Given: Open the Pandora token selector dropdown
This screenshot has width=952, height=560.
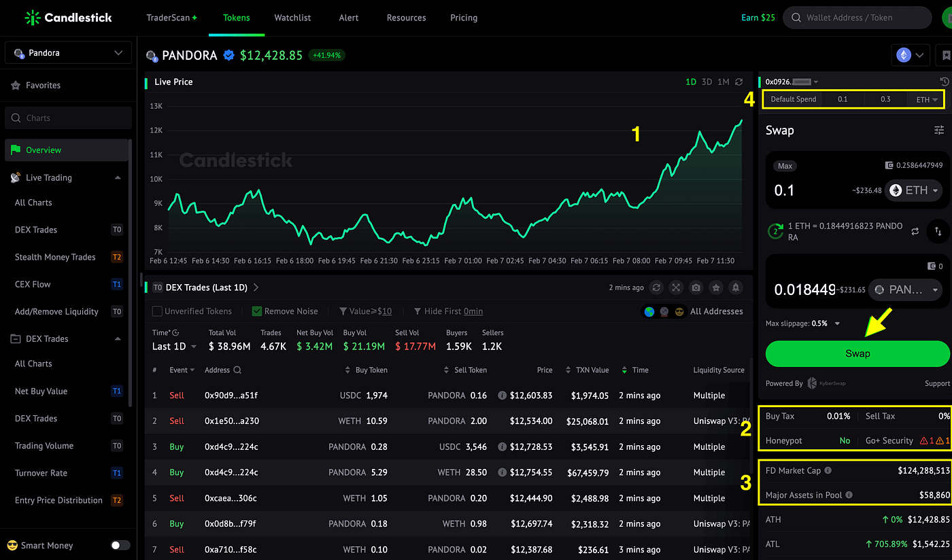Looking at the screenshot, I should click(x=68, y=53).
